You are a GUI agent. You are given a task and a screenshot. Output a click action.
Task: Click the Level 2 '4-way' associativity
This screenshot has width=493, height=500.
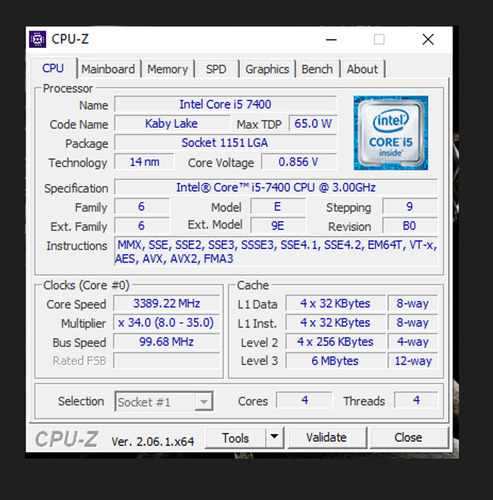(x=413, y=342)
